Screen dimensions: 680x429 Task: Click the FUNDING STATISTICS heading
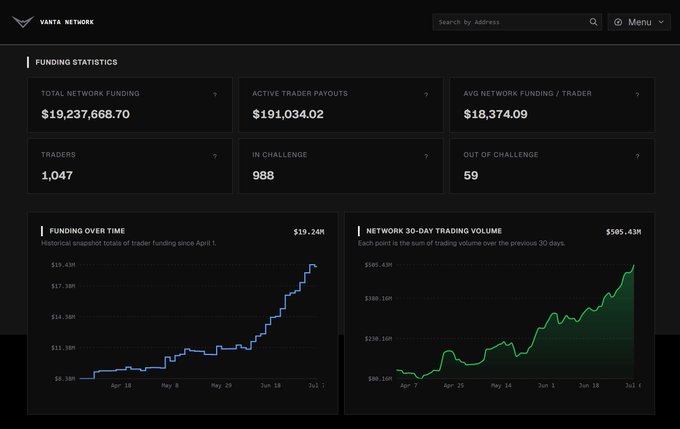point(76,62)
